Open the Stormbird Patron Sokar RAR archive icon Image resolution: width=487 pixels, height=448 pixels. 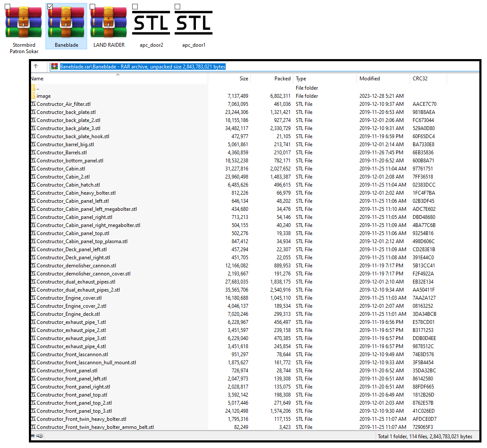point(24,23)
